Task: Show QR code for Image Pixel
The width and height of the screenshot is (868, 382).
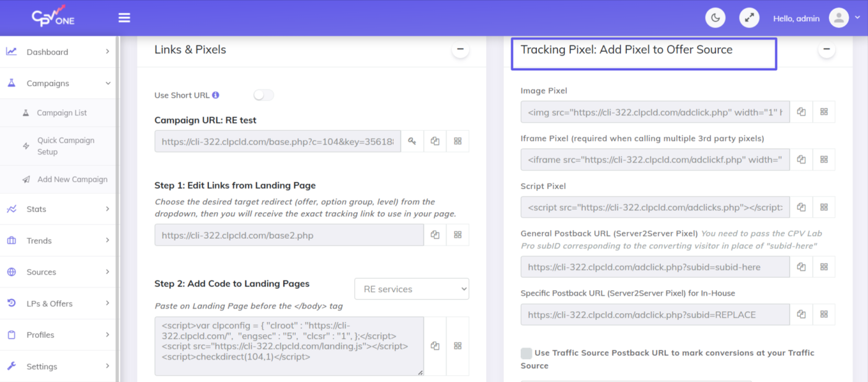Action: pyautogui.click(x=824, y=112)
